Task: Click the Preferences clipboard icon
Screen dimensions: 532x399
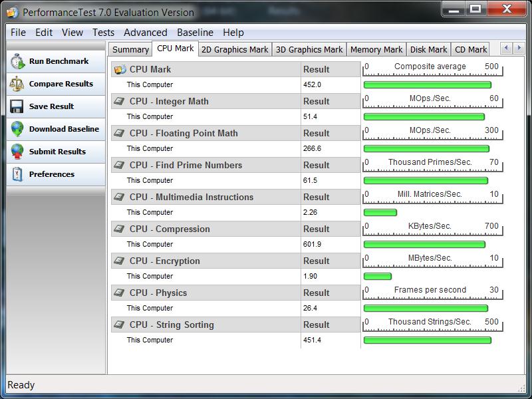Action: pyautogui.click(x=17, y=174)
